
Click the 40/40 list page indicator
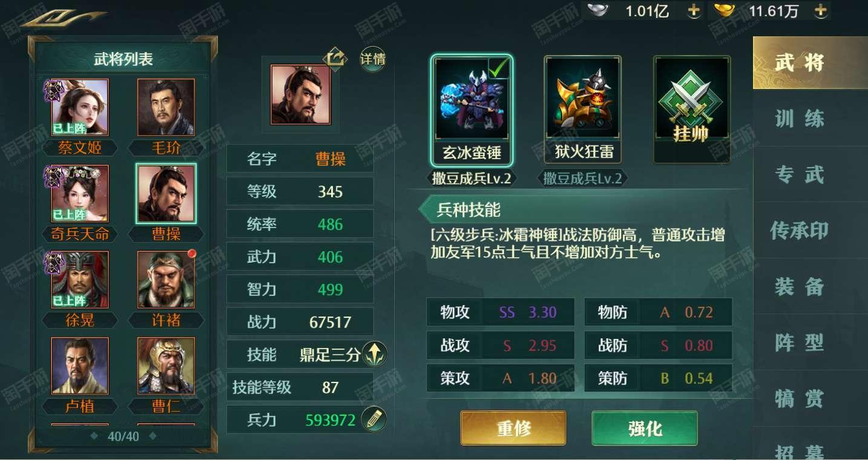coord(123,436)
